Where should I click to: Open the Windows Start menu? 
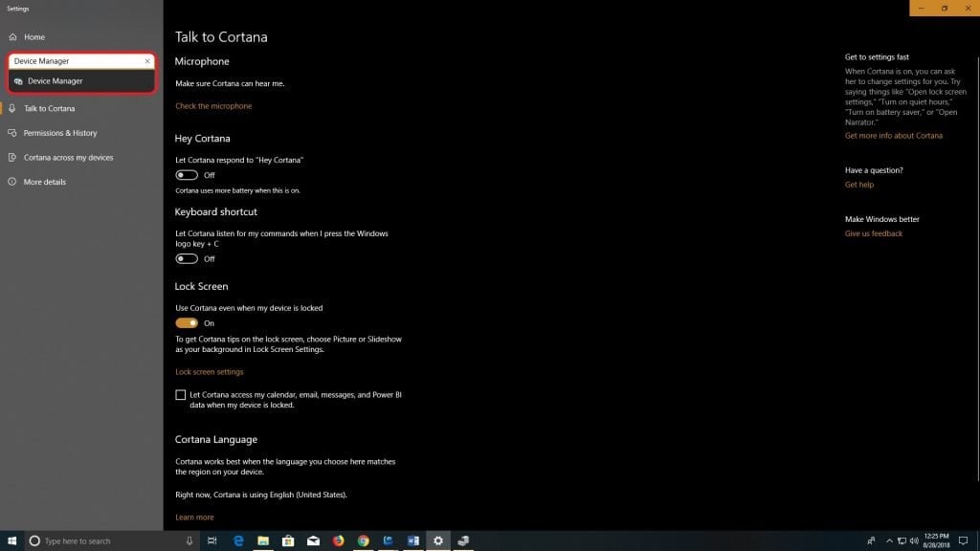pos(12,540)
